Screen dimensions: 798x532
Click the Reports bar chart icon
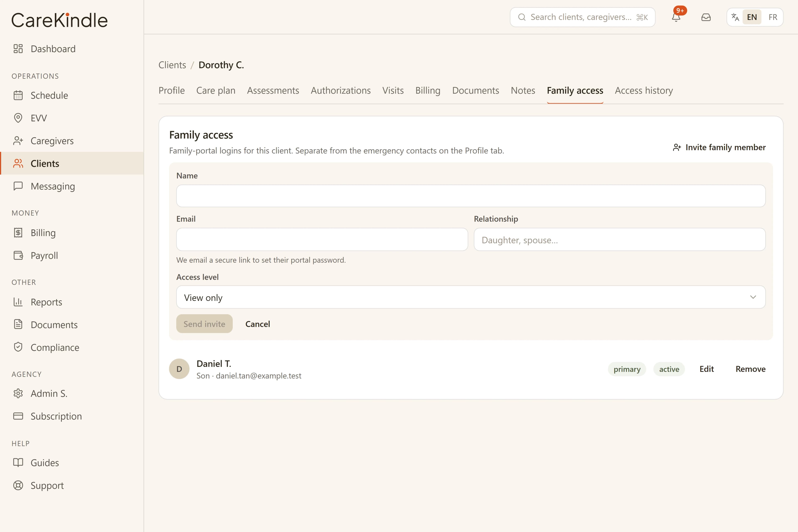click(18, 302)
